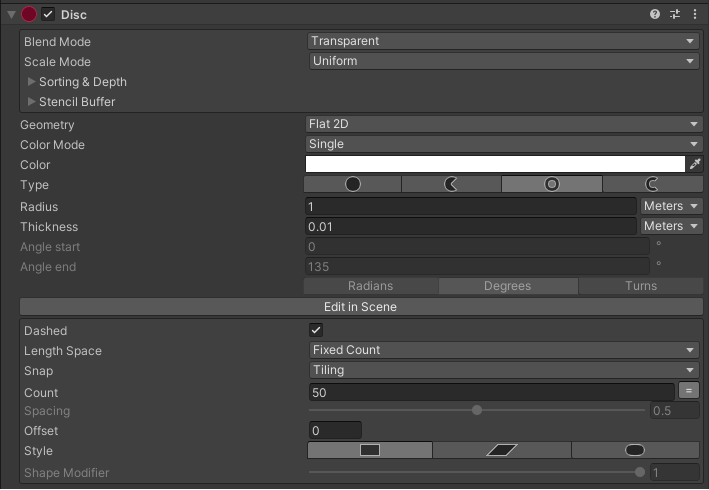Screen dimensions: 709x490
Task: Switch angle units to Radians
Action: 371,286
